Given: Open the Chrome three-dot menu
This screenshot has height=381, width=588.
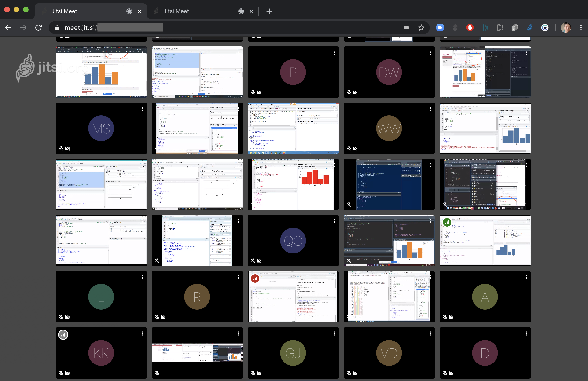Looking at the screenshot, I should pyautogui.click(x=581, y=28).
